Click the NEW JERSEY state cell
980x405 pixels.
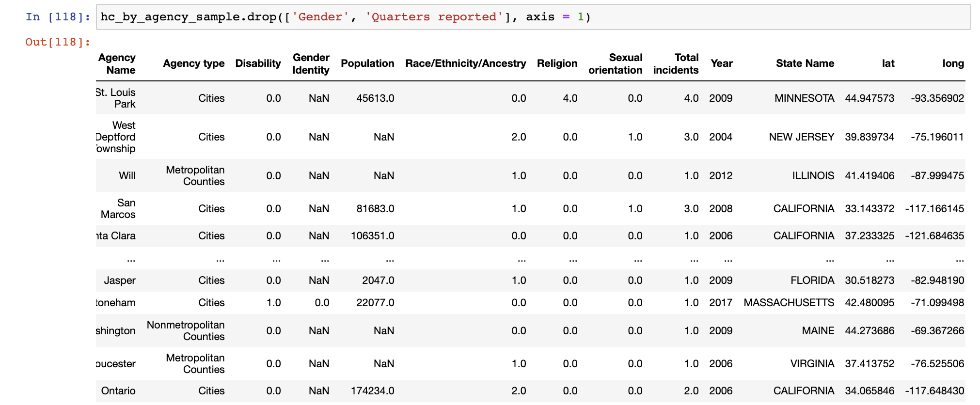[802, 137]
